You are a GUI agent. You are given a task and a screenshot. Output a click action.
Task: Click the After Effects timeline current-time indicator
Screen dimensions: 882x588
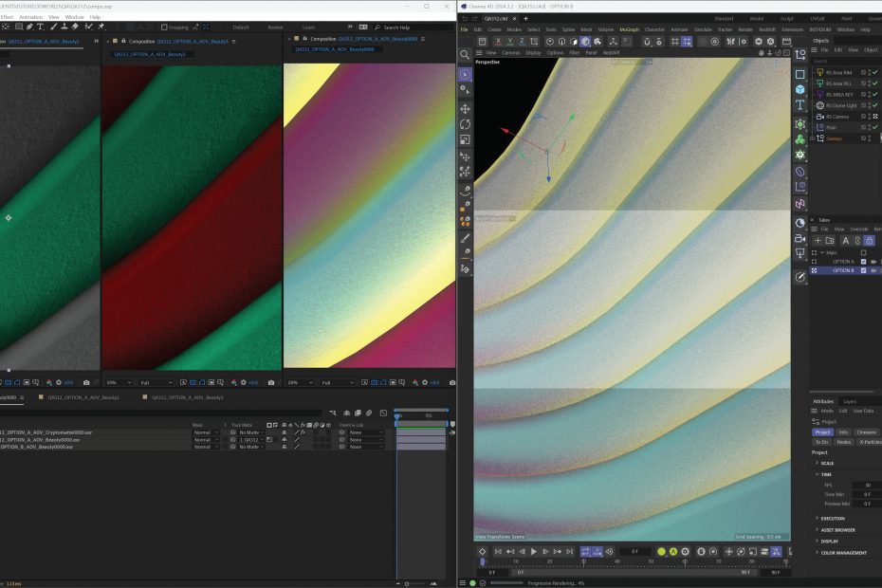397,416
